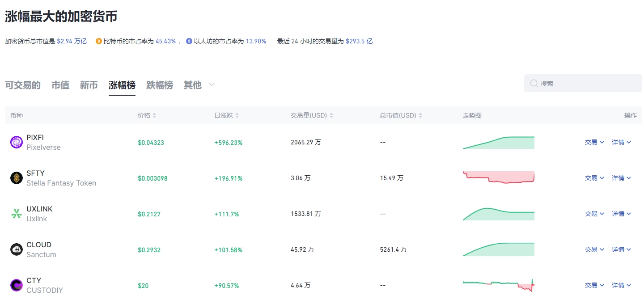The image size is (644, 304).
Task: Open the $293.5 亿 24h volume link
Action: 359,41
